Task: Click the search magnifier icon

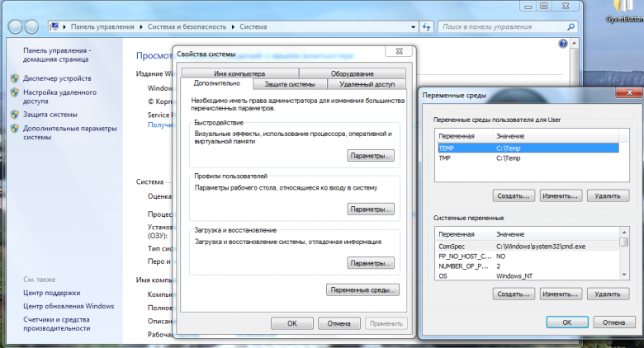Action: click(571, 27)
